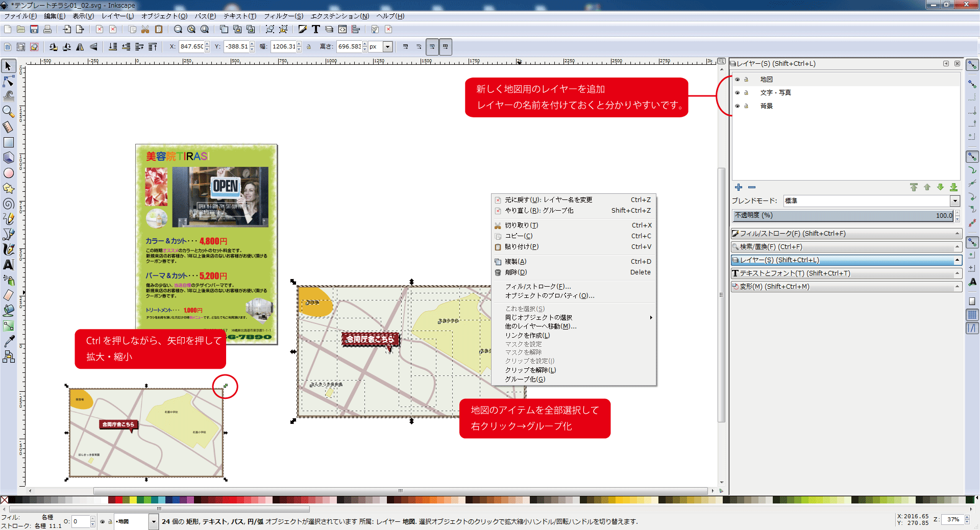Choose オブジェクトのプロパティ(O) in context menu
Screen dimensions: 980x530
pos(574,296)
